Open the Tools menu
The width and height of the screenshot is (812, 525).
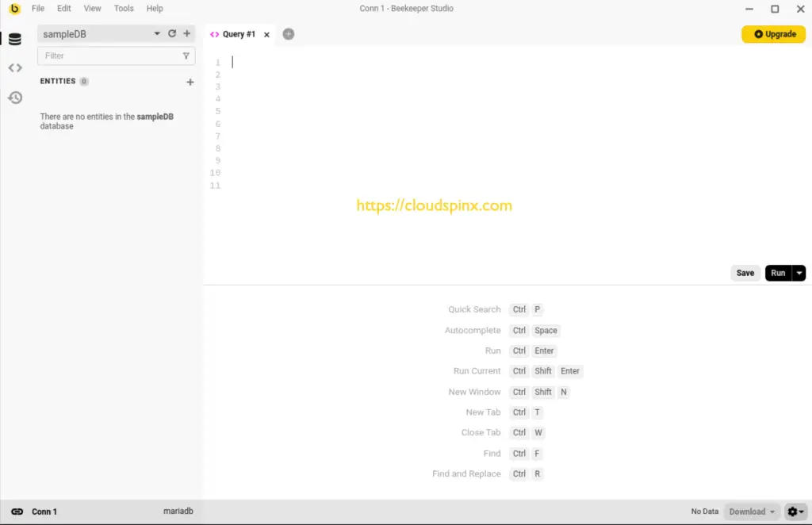point(123,8)
